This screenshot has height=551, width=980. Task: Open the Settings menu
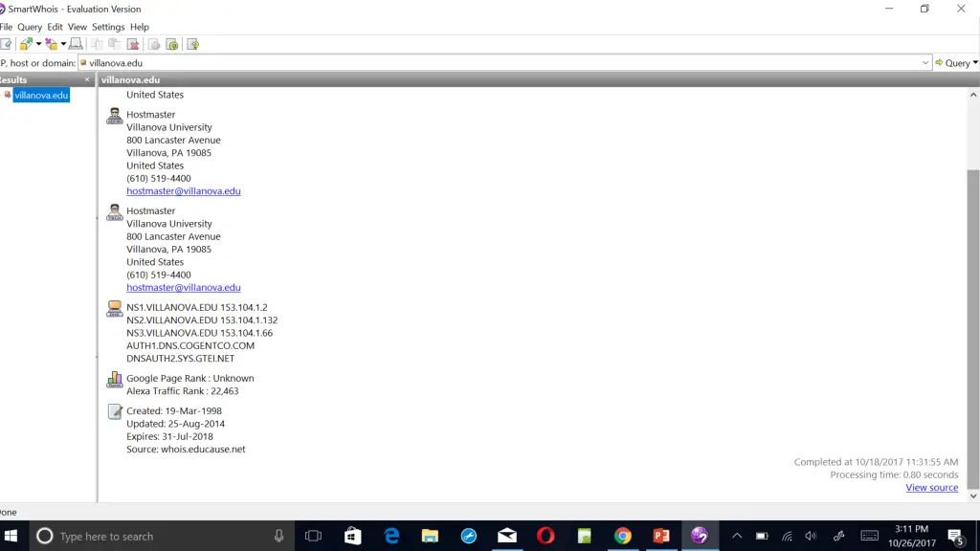108,27
